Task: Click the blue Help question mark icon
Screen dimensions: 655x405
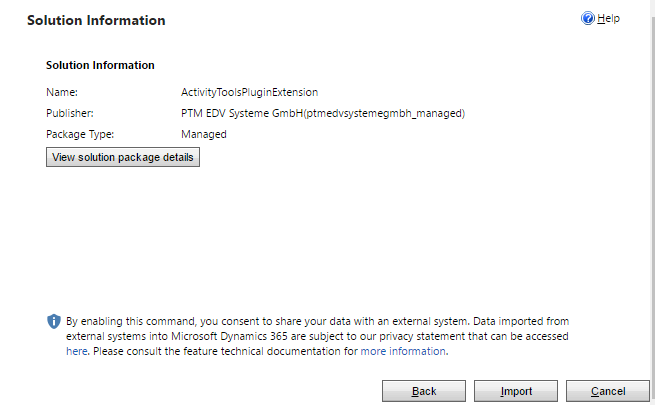Action: click(588, 19)
